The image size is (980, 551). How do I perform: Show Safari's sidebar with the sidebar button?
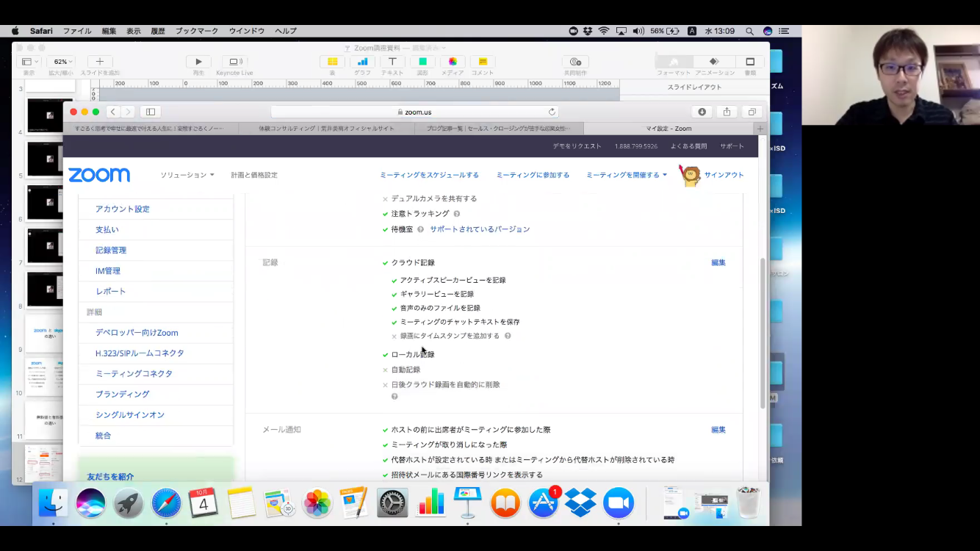pyautogui.click(x=151, y=112)
